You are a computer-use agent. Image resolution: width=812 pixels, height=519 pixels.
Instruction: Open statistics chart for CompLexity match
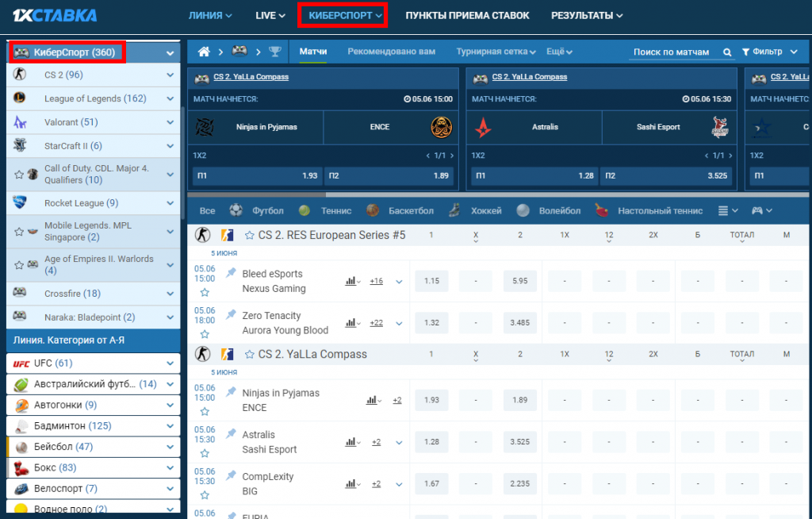pyautogui.click(x=352, y=484)
